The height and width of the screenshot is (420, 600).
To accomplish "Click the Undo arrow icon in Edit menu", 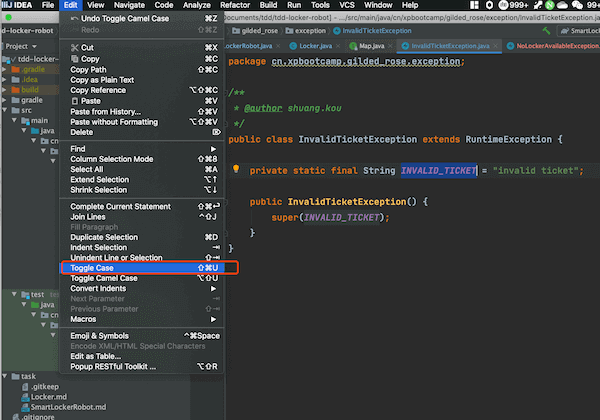I will [73, 18].
